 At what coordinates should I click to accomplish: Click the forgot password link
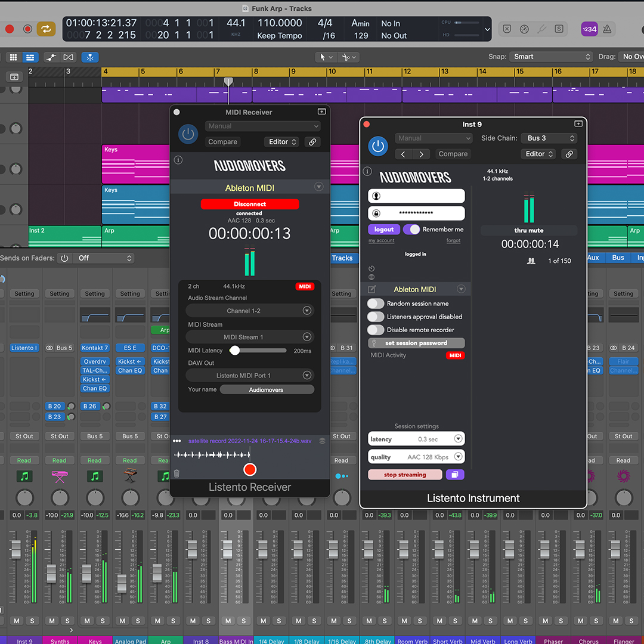click(453, 241)
